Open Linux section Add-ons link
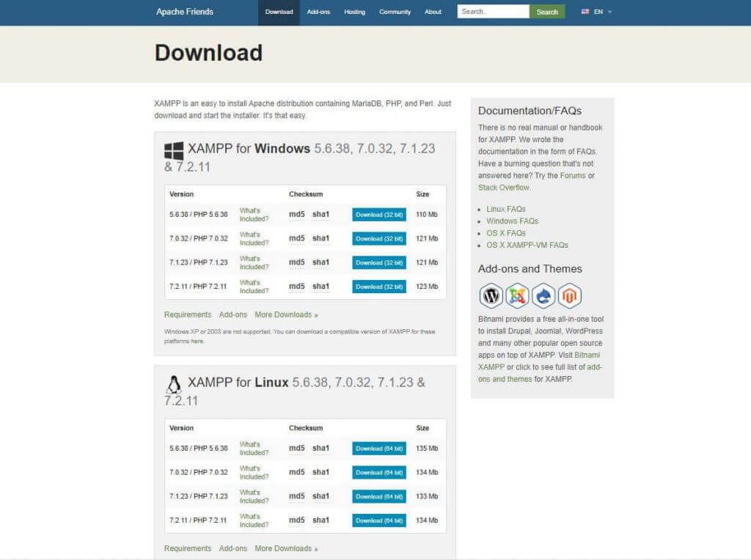Viewport: 751px width, 560px height. click(x=232, y=548)
